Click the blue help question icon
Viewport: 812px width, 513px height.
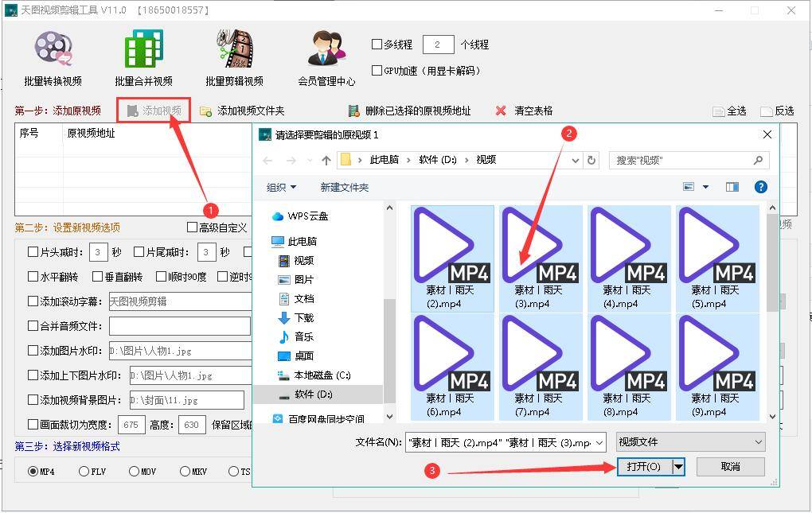[761, 187]
